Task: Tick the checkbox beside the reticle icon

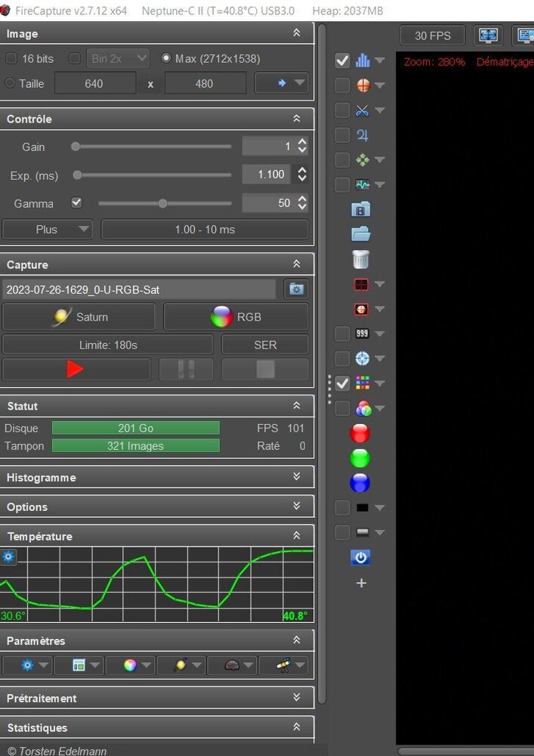Action: point(342,85)
